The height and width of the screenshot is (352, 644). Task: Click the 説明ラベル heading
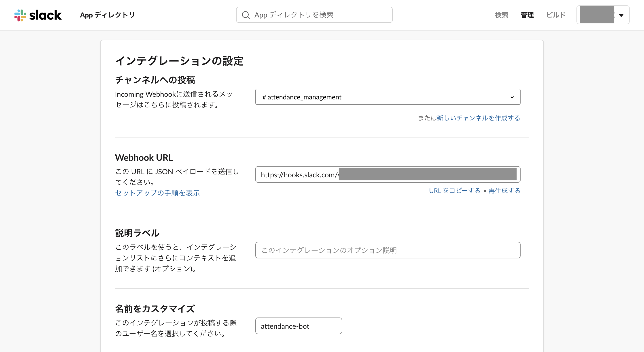point(137,233)
